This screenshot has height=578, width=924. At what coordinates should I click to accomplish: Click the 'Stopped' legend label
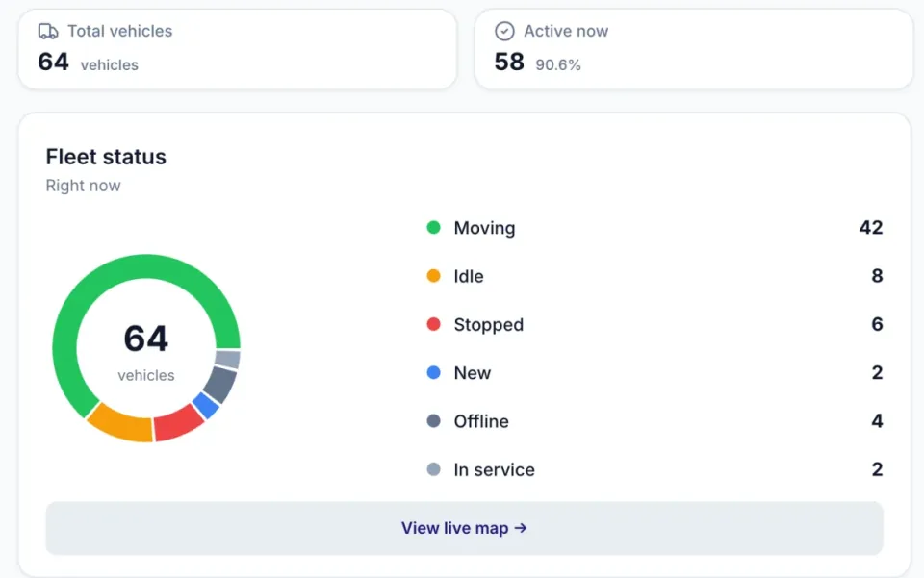click(x=489, y=324)
